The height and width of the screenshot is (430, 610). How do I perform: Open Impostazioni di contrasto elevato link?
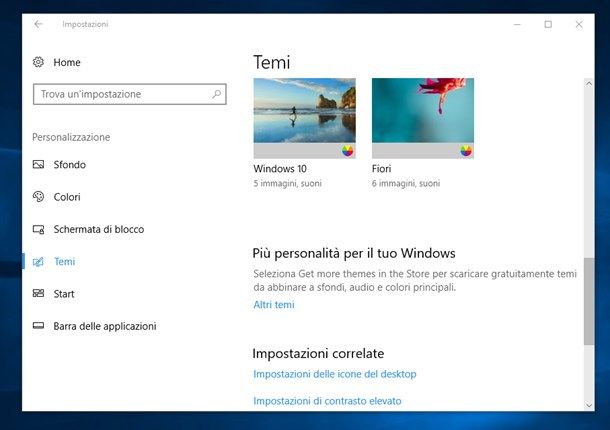click(327, 401)
